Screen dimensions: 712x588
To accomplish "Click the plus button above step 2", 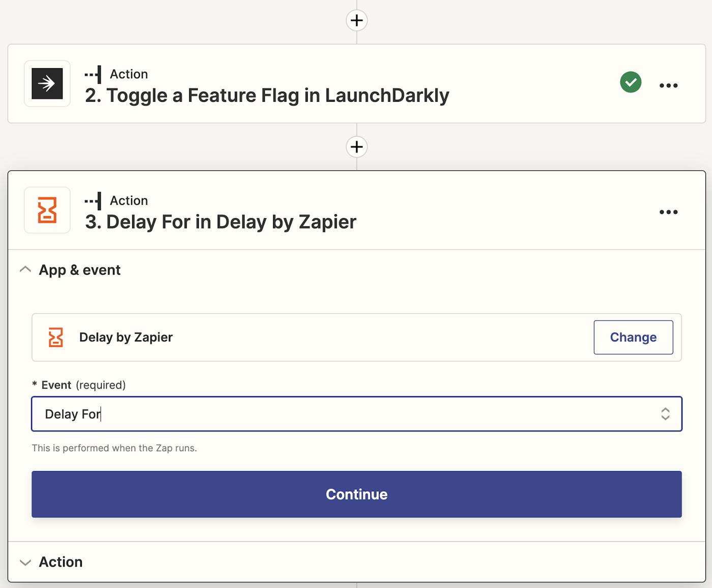I will tap(357, 20).
